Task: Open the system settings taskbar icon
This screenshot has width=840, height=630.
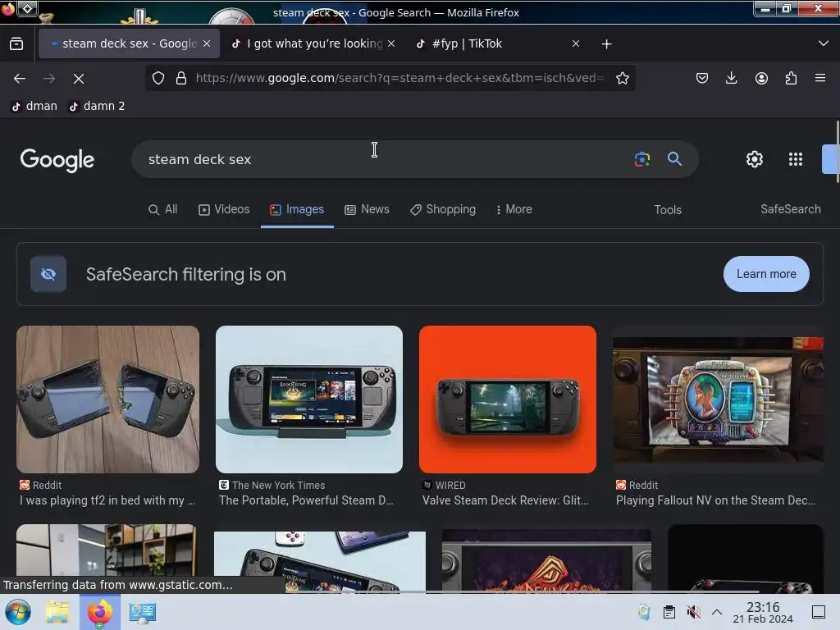Action: pos(142,612)
